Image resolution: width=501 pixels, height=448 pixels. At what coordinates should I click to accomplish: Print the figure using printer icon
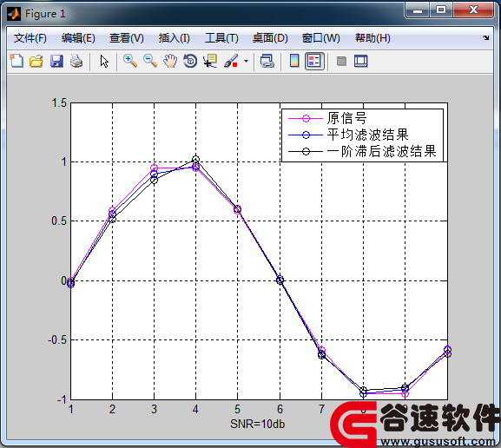[76, 61]
